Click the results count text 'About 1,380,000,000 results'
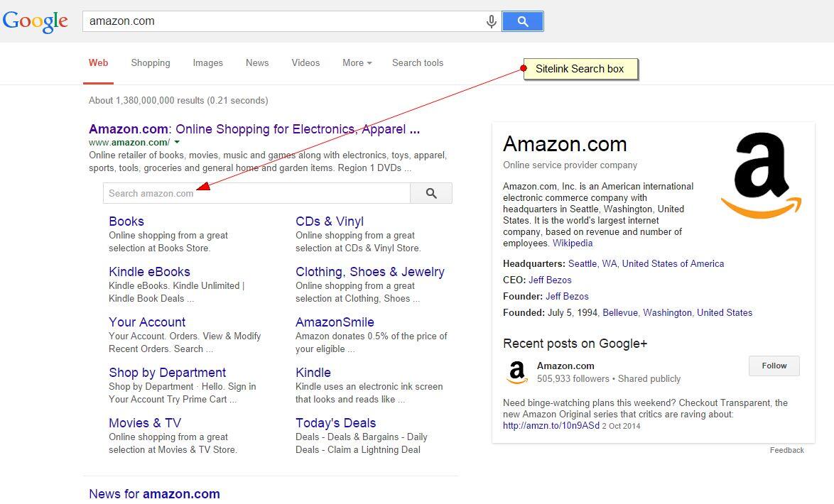834x504 pixels. 146,101
